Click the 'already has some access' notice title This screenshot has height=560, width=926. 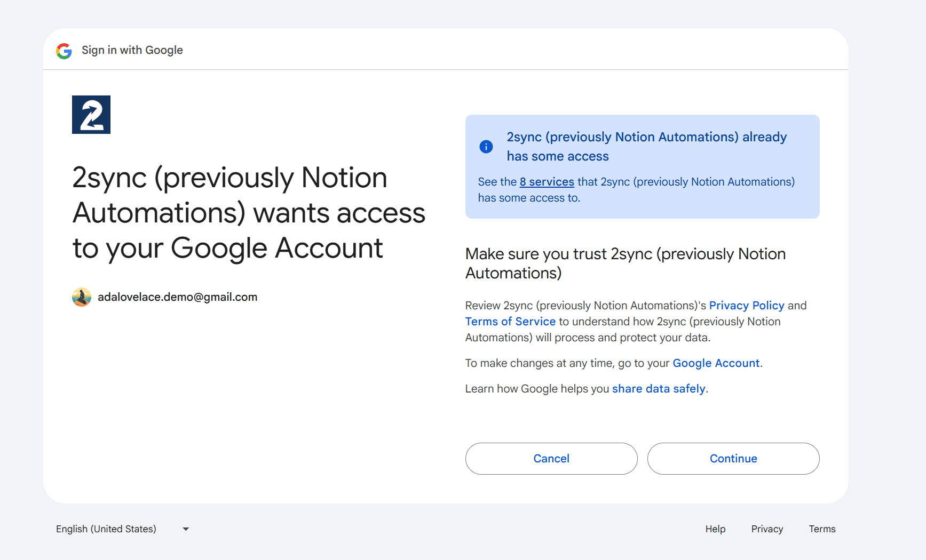click(647, 147)
